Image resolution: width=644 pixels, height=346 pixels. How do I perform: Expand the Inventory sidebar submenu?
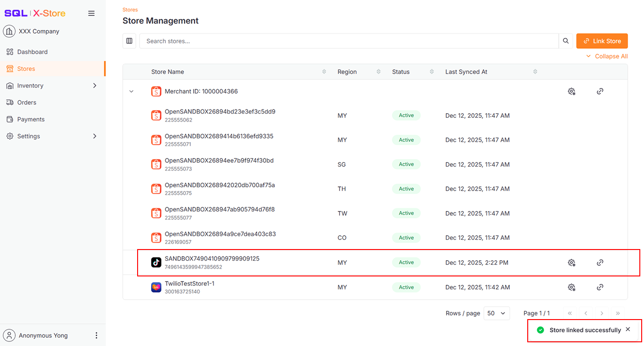[x=95, y=85]
